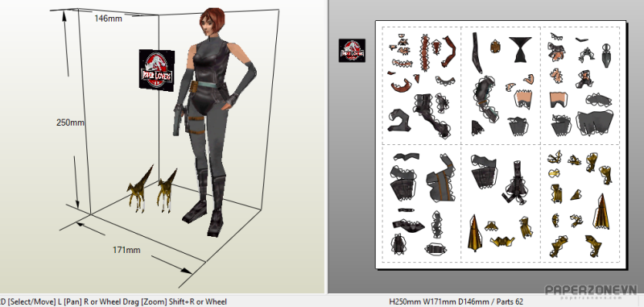Select the long boot leg part top left section
The image size is (644, 307).
[x=431, y=115]
